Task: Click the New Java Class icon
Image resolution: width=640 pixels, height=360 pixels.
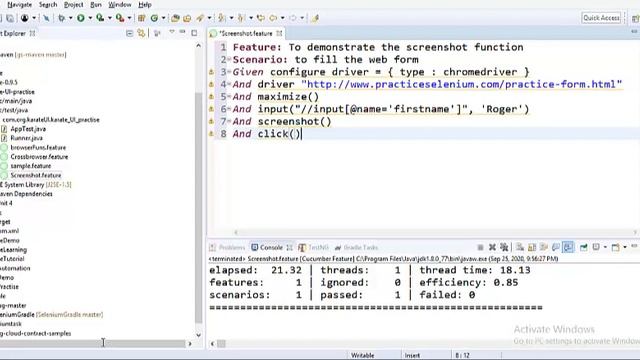Action: click(x=154, y=18)
